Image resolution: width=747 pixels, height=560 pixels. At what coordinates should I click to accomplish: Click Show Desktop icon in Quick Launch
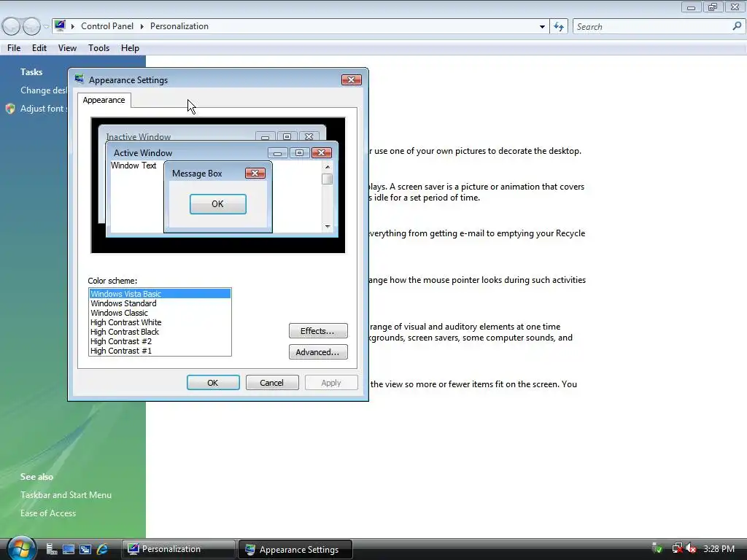pos(69,550)
